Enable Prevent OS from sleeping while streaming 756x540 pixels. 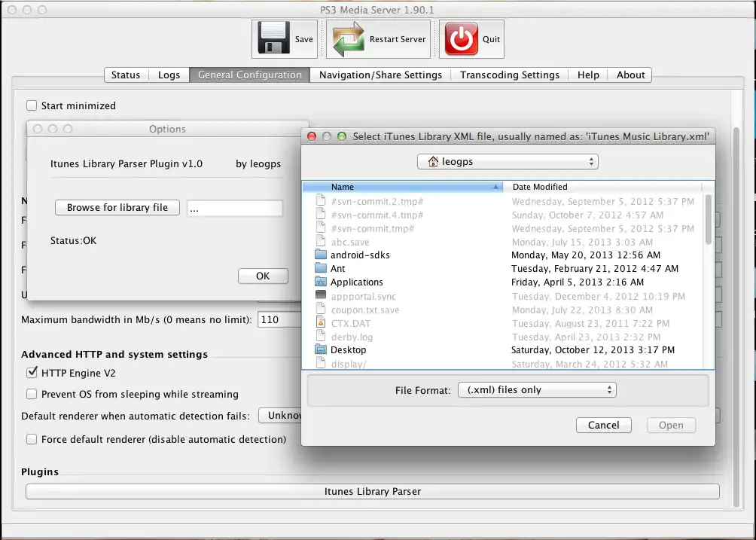click(32, 394)
